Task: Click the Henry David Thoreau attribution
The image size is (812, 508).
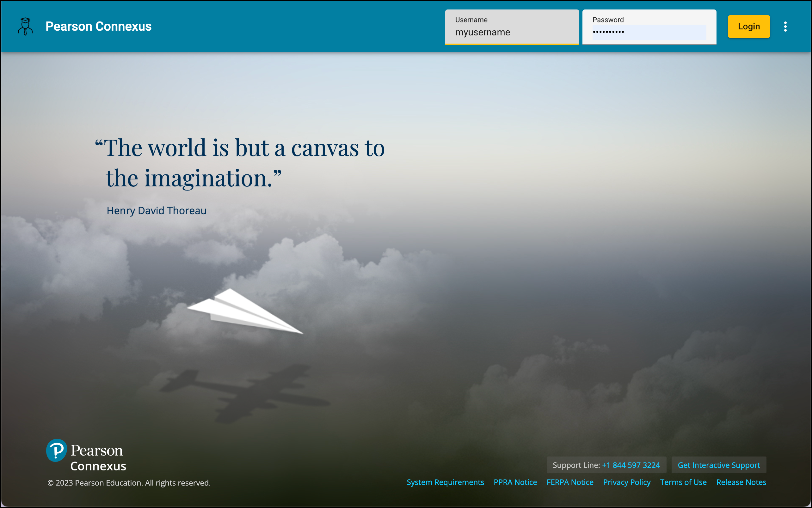Action: click(x=156, y=210)
